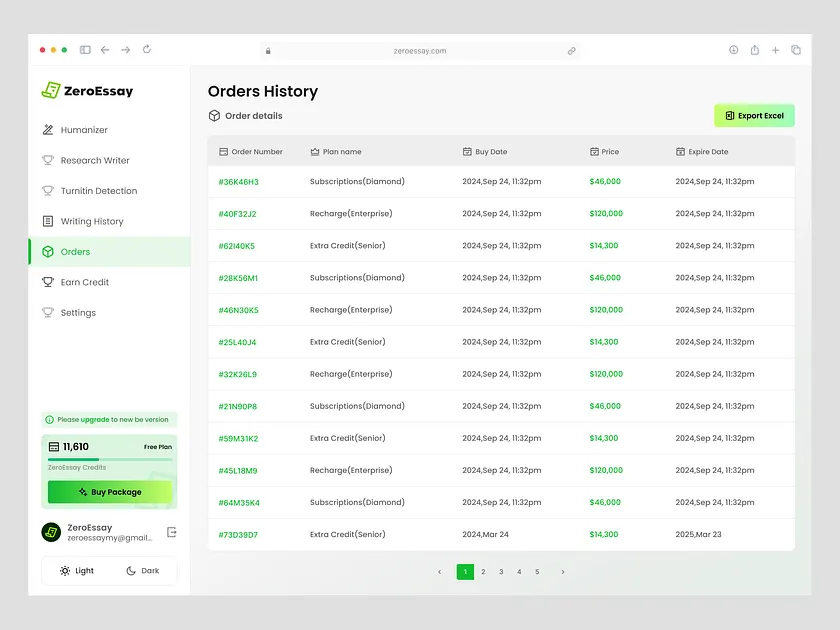Click the logout icon next to the account
This screenshot has height=630, width=840.
(171, 532)
